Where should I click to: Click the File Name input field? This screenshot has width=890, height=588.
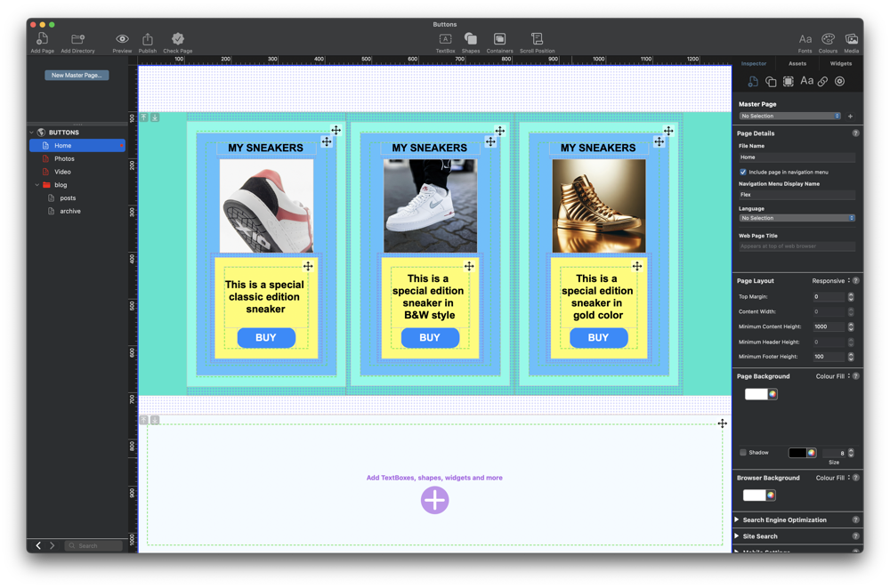click(797, 157)
